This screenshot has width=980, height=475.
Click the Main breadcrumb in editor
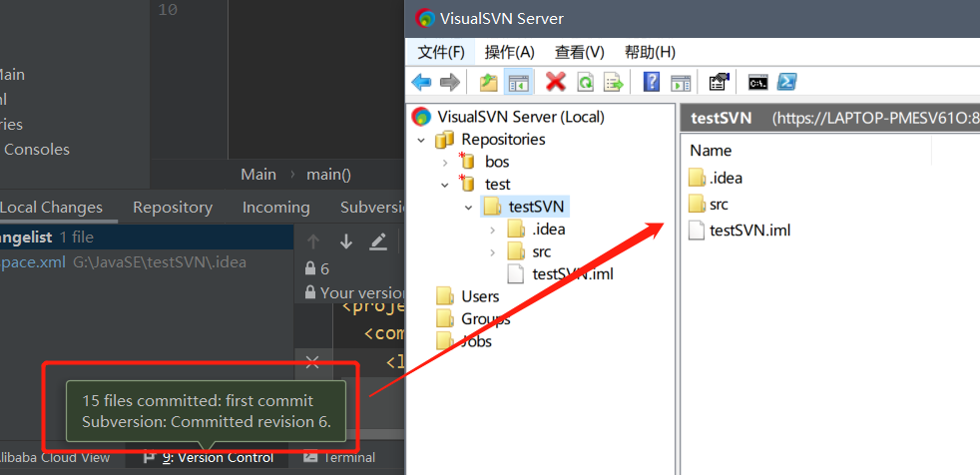pyautogui.click(x=258, y=175)
